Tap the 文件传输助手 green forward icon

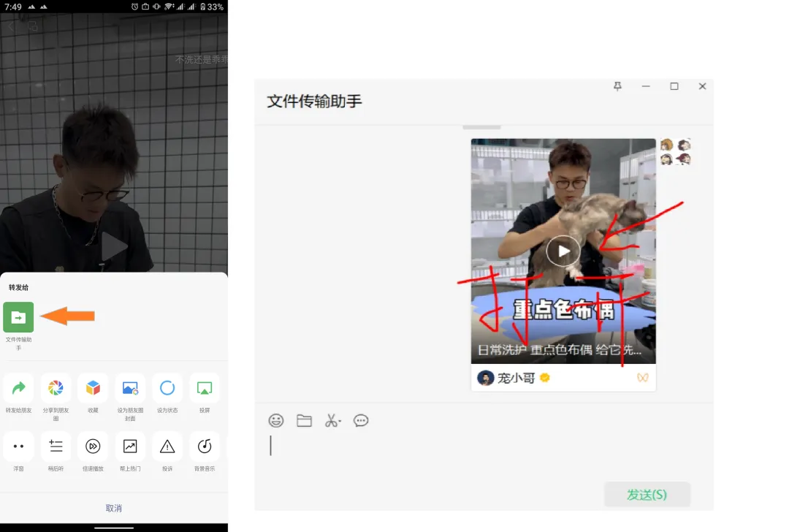(18, 317)
